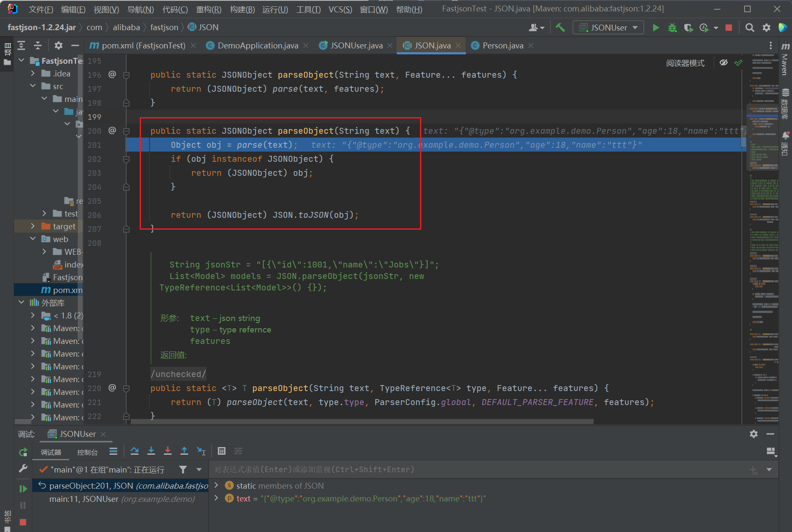792x532 pixels.
Task: Switch to the Person.java editor tab
Action: pyautogui.click(x=502, y=45)
